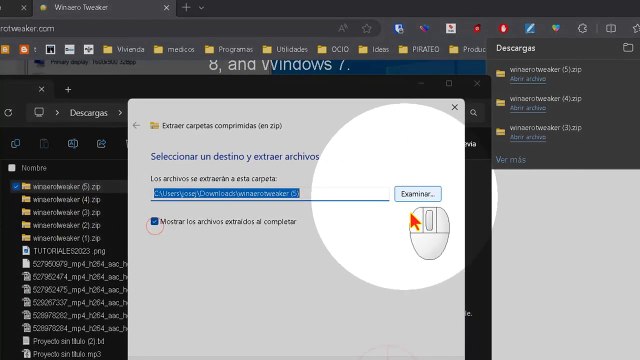Image resolution: width=640 pixels, height=360 pixels.
Task: Open winaerotweaker (4).zip from browser downloads
Action: click(528, 108)
